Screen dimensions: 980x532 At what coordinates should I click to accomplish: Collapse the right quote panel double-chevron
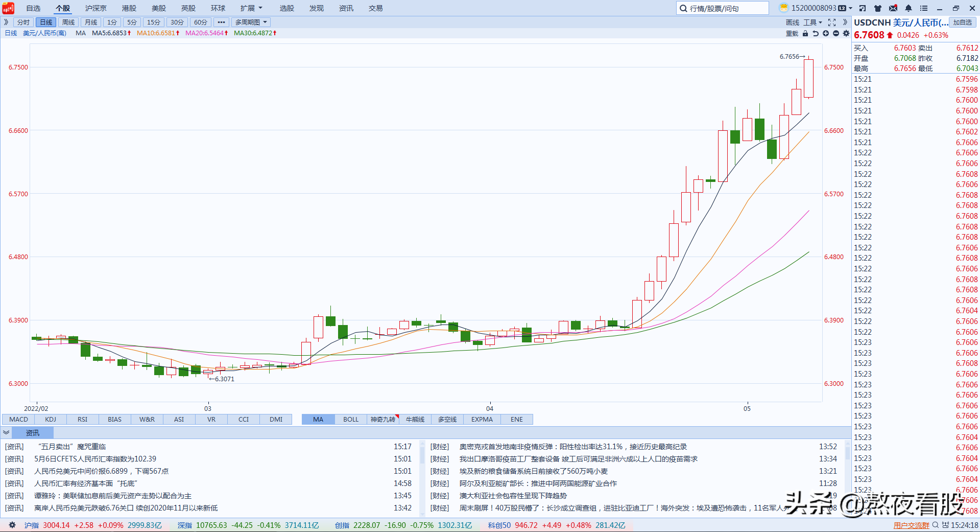point(845,22)
